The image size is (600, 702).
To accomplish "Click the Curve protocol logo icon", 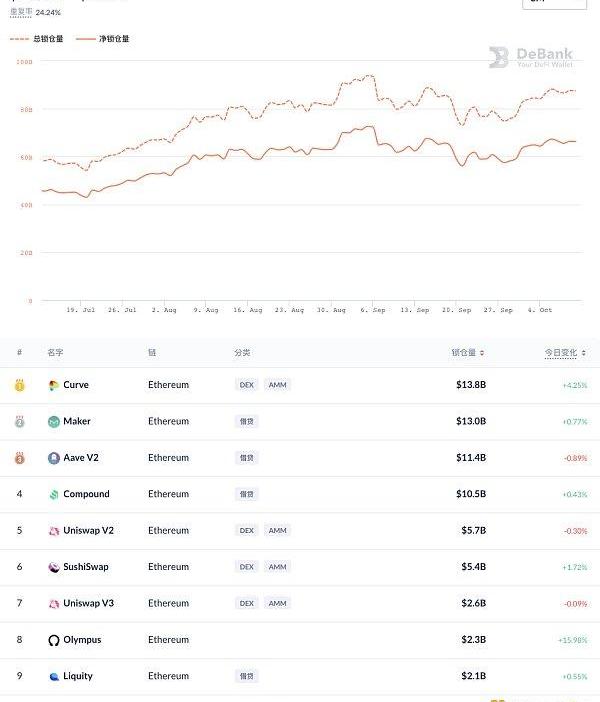I will (x=54, y=385).
